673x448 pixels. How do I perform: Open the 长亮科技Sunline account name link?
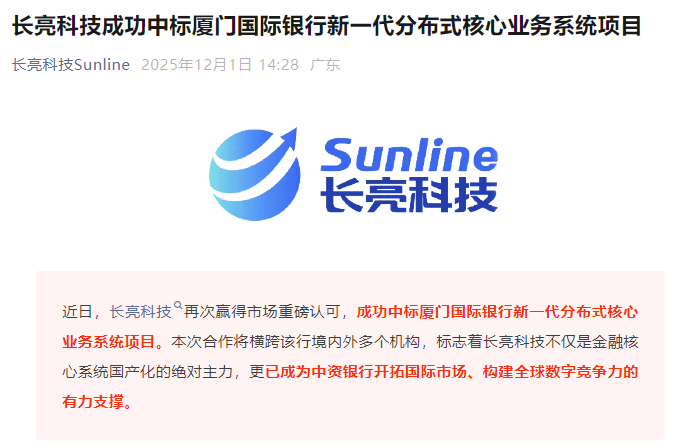point(71,65)
